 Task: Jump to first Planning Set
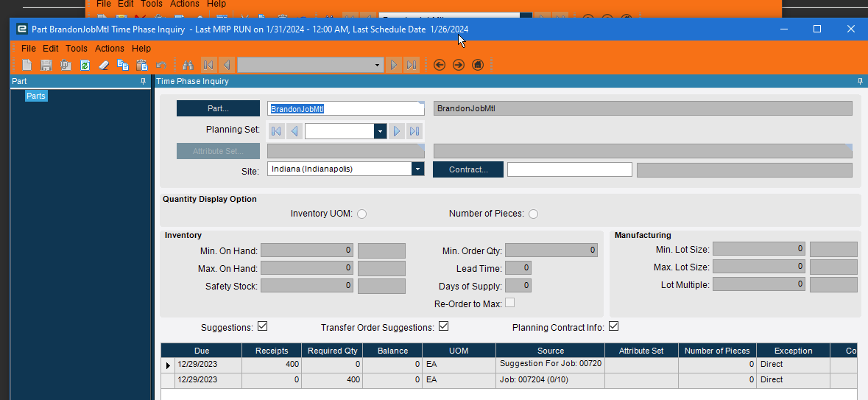click(276, 131)
